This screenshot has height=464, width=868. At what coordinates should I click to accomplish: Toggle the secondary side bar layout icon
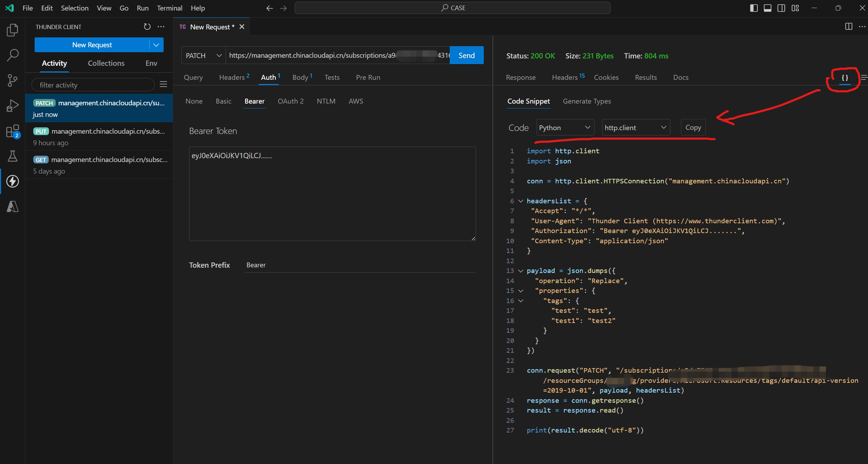point(781,8)
